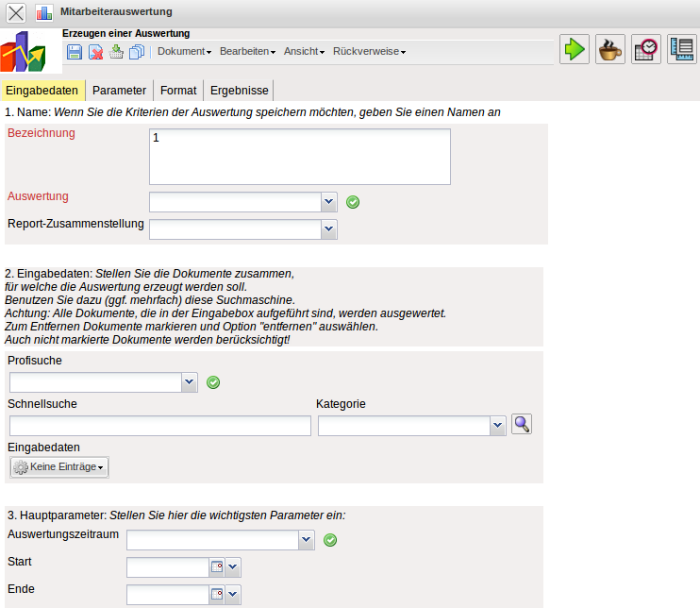Run the evaluation with the green arrow

click(x=574, y=49)
